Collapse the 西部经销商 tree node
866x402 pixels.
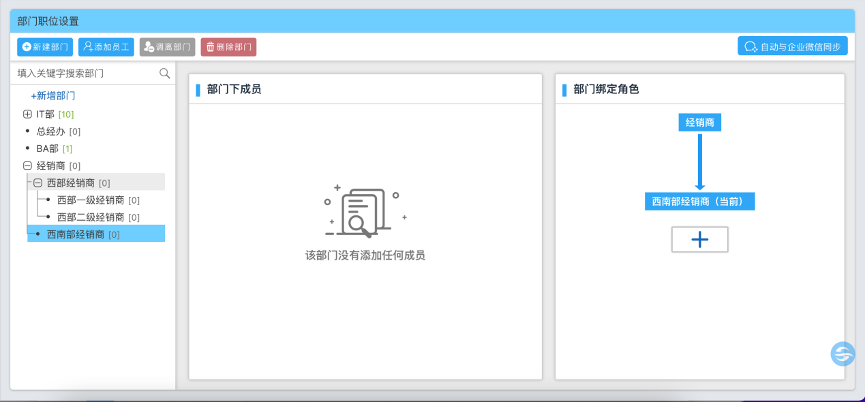click(x=38, y=182)
